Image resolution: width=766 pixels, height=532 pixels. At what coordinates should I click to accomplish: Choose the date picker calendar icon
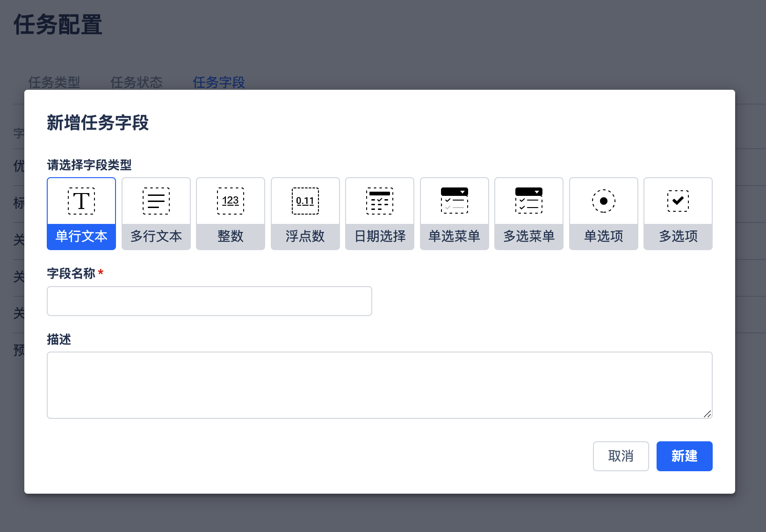click(x=380, y=201)
